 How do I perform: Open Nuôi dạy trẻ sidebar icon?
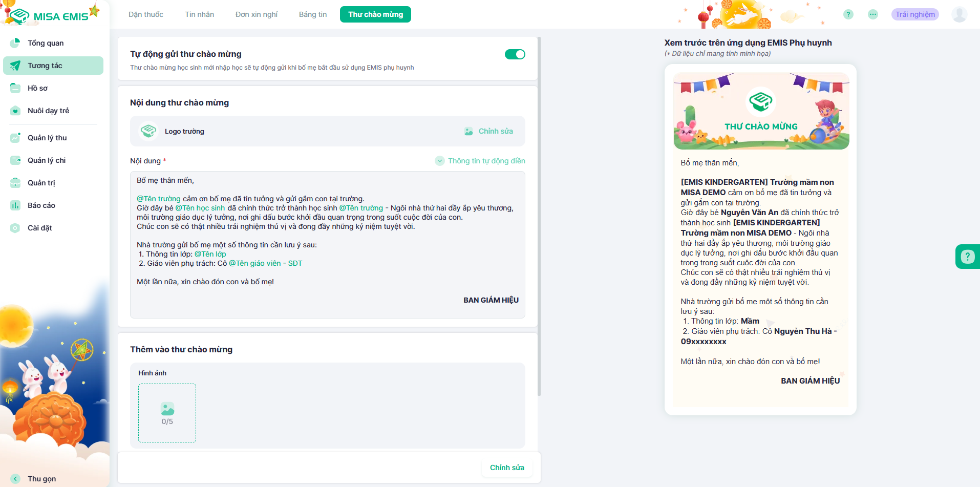tap(15, 111)
